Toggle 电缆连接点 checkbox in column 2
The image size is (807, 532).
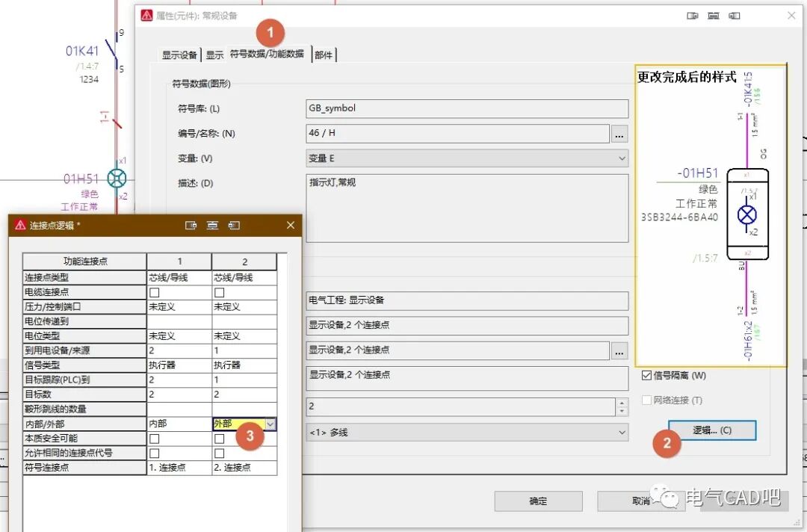click(x=219, y=292)
